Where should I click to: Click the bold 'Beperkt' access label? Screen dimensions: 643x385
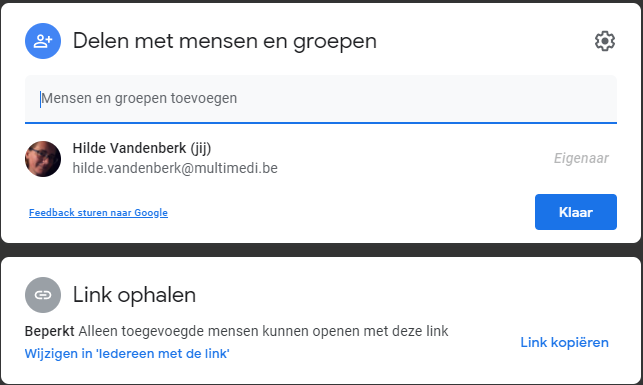pyautogui.click(x=50, y=331)
